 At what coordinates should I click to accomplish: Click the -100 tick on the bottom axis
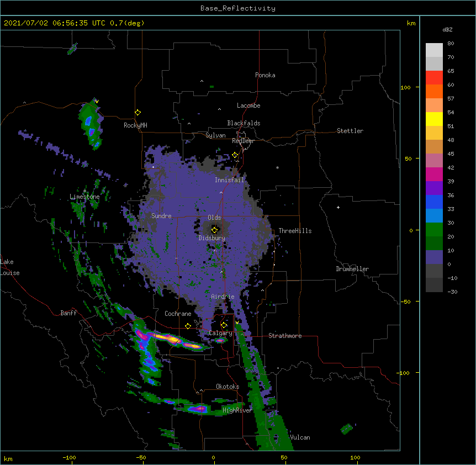pyautogui.click(x=70, y=457)
